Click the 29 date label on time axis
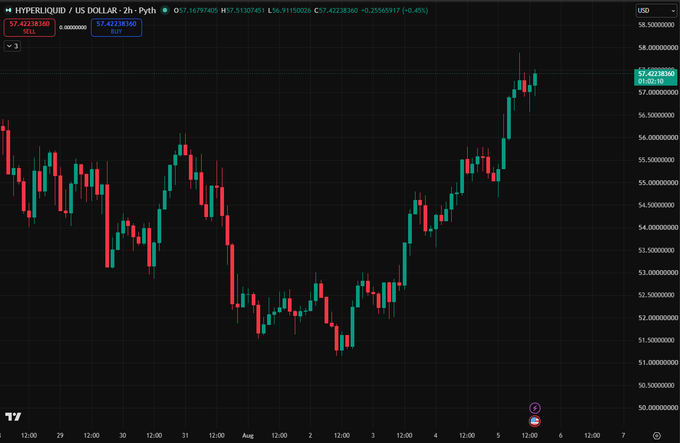 60,435
